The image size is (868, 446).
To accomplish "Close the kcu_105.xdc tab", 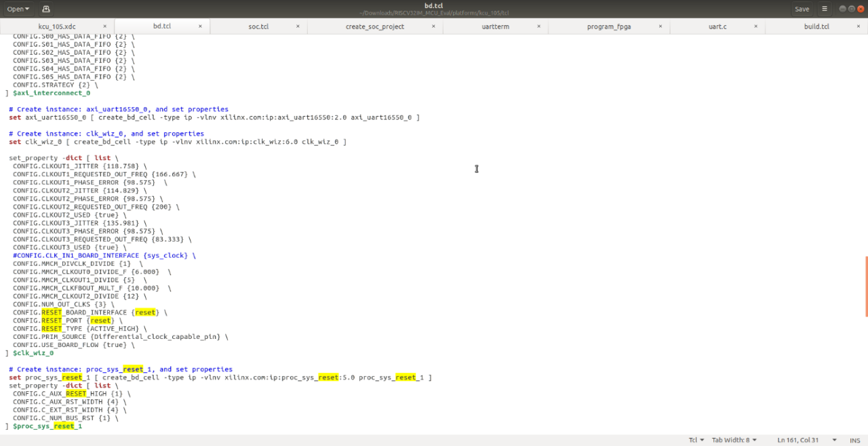I will [104, 26].
